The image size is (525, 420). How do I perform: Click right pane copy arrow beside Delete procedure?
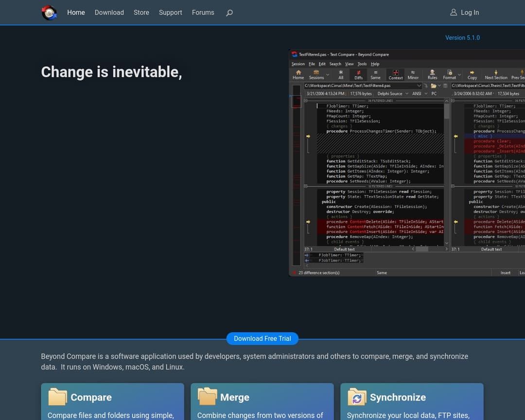455,222
